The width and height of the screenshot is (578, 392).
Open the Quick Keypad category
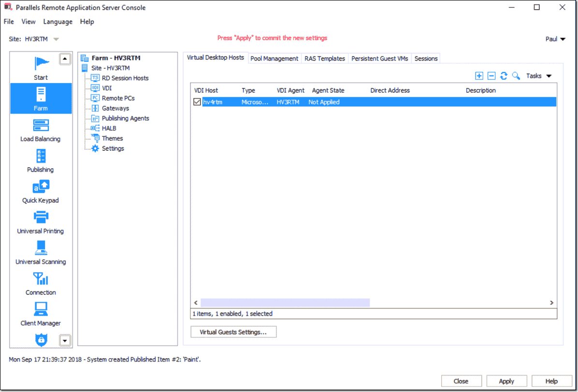[x=41, y=192]
